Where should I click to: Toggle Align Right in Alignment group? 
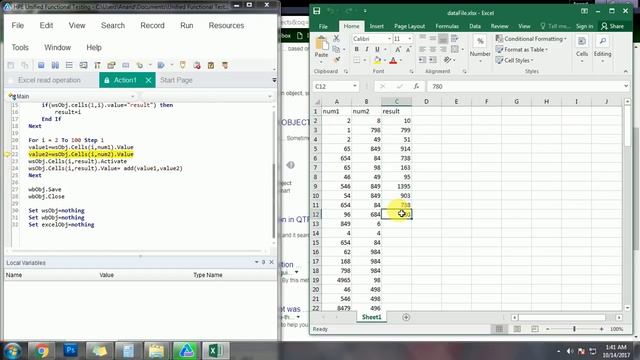pos(443,49)
